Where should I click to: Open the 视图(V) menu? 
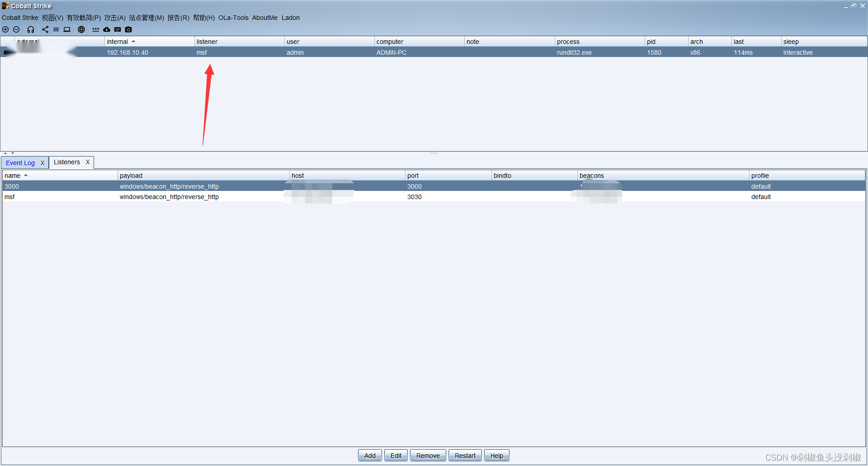(x=52, y=18)
